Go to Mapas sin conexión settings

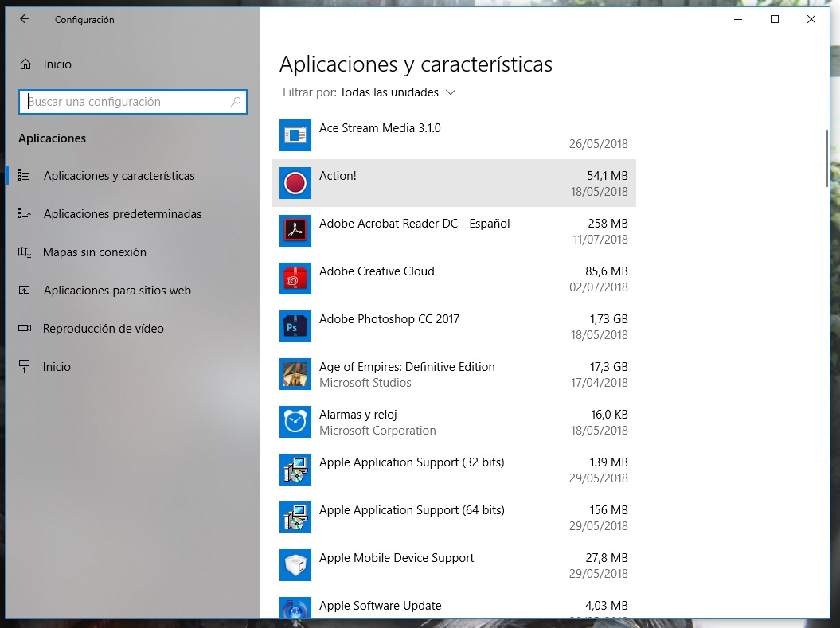point(94,252)
